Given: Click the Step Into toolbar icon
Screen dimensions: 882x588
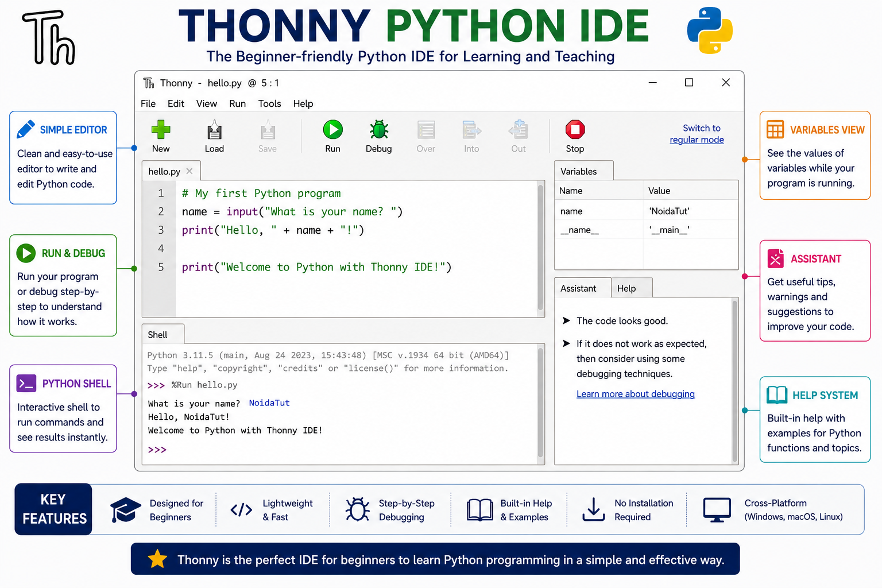Looking at the screenshot, I should [471, 130].
